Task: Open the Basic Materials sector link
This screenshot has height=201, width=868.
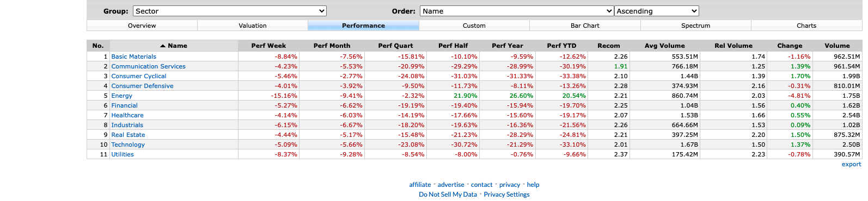Action: [133, 56]
